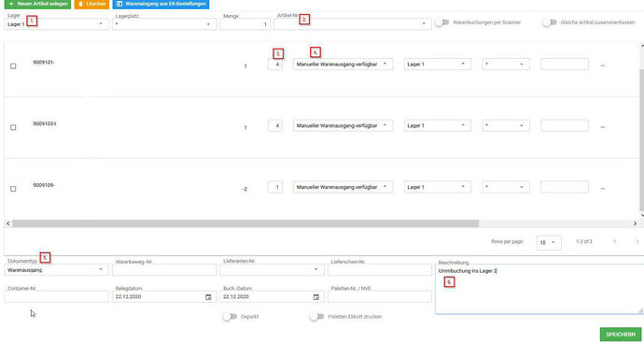This screenshot has width=644, height=343.
Task: Click the 'Neuen Artikel anlegen' button
Action: point(37,4)
